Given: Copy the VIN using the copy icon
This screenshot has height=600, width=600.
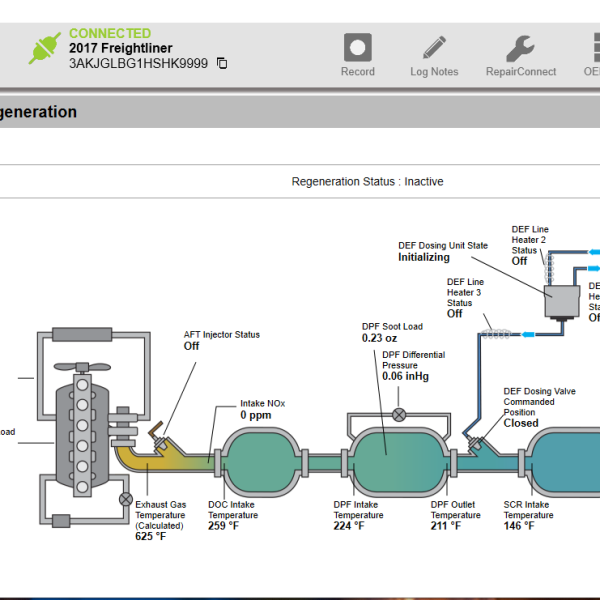Looking at the screenshot, I should coord(222,64).
